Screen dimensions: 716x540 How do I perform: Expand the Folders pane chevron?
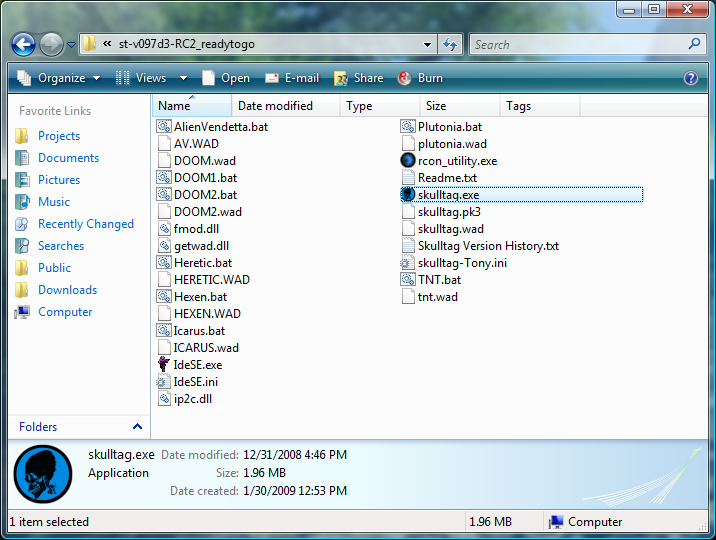point(137,426)
